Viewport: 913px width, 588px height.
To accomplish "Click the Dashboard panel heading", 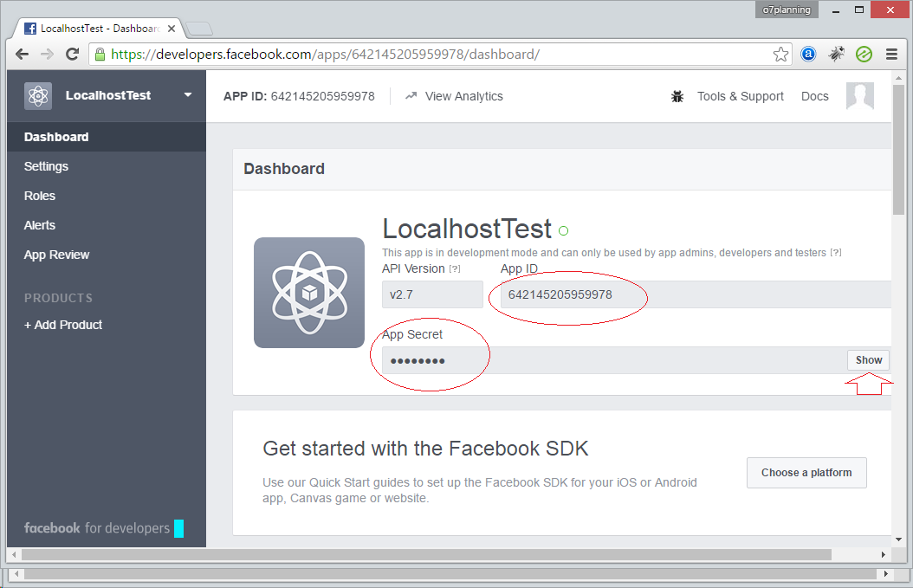I will click(x=284, y=169).
